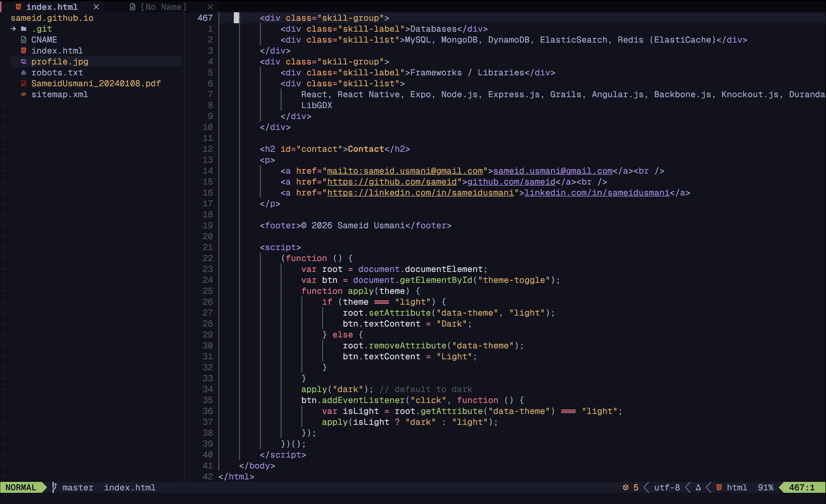Click the XML icon beside sitemap.xml

click(x=23, y=94)
